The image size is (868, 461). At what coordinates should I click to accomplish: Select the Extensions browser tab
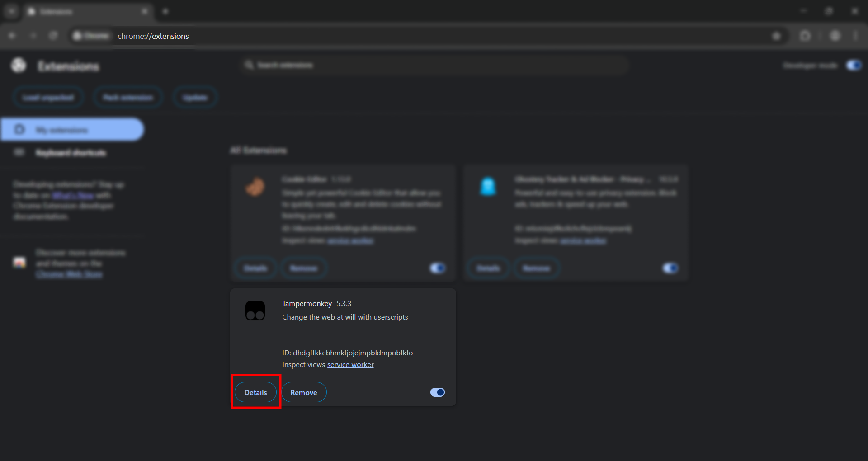tap(88, 11)
